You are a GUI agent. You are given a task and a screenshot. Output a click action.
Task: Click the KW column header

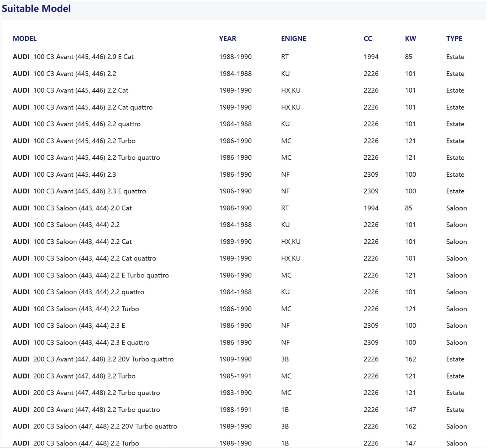click(x=410, y=38)
